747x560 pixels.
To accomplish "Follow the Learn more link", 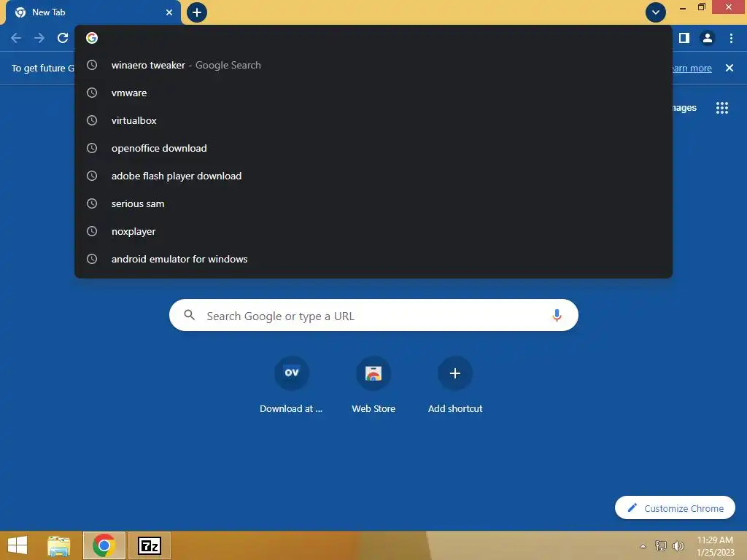I will (x=692, y=68).
